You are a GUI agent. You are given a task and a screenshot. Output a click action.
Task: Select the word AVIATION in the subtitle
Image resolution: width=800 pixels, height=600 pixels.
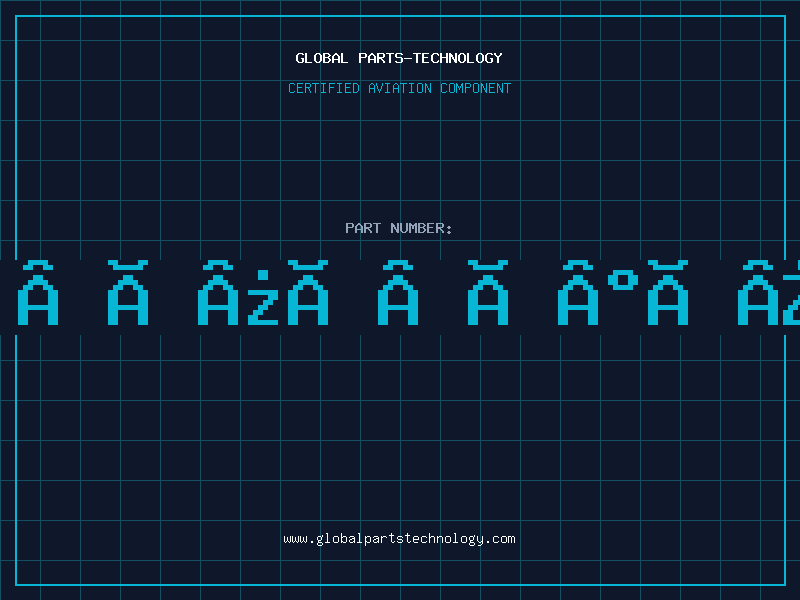399,88
